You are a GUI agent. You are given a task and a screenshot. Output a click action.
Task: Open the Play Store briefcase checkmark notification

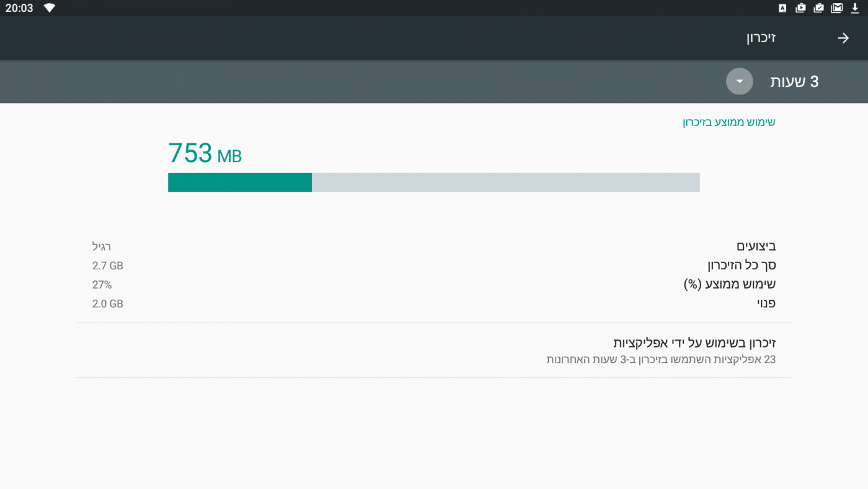[x=818, y=8]
